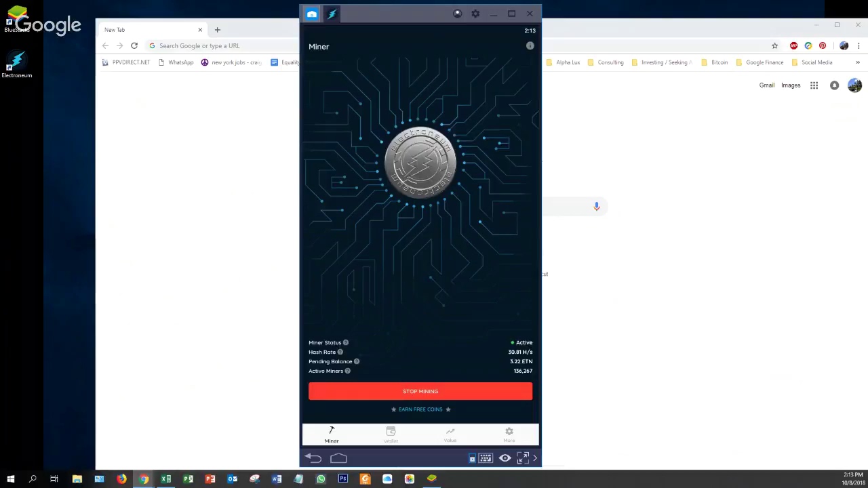Switch to the Value tab

[x=450, y=434]
